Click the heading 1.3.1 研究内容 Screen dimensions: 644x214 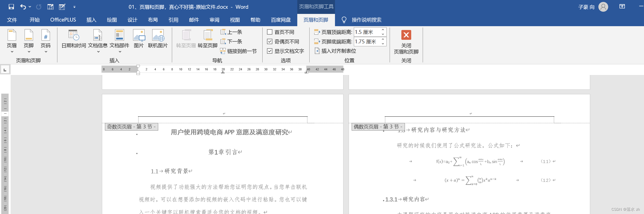point(405,200)
